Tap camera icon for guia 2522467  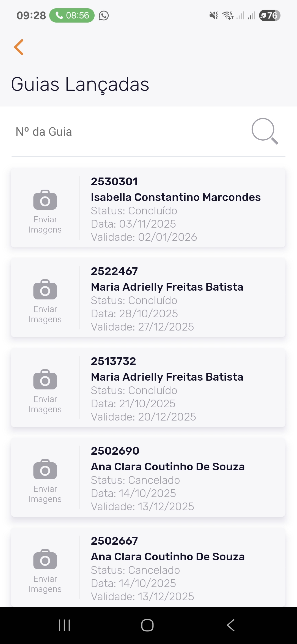45,290
